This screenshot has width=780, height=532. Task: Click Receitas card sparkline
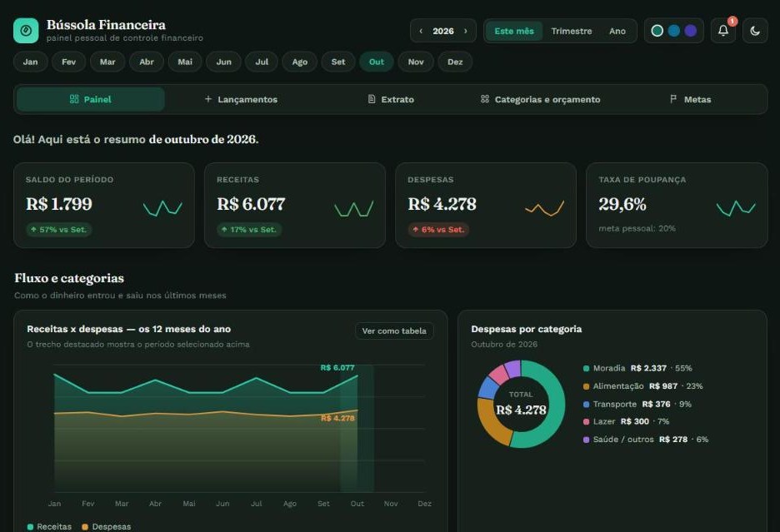click(353, 208)
